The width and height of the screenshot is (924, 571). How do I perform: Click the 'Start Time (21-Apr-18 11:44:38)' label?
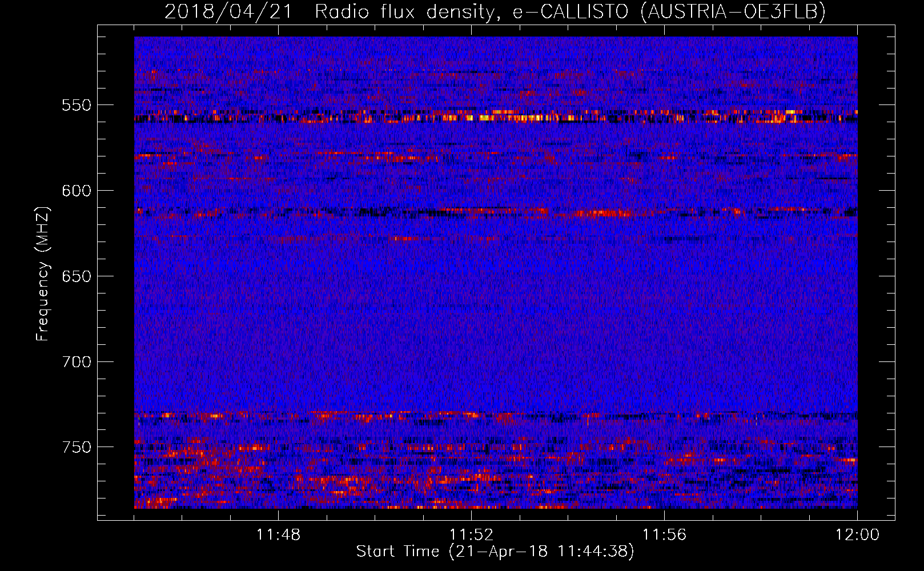495,552
